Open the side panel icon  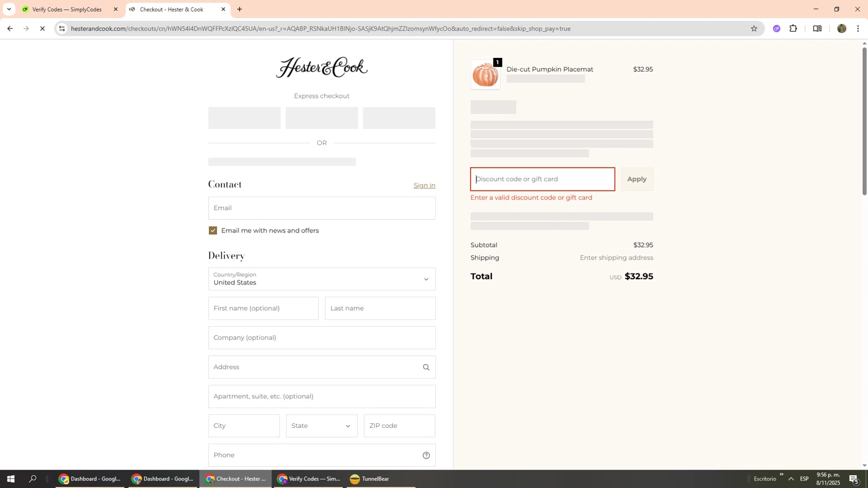pyautogui.click(x=817, y=28)
